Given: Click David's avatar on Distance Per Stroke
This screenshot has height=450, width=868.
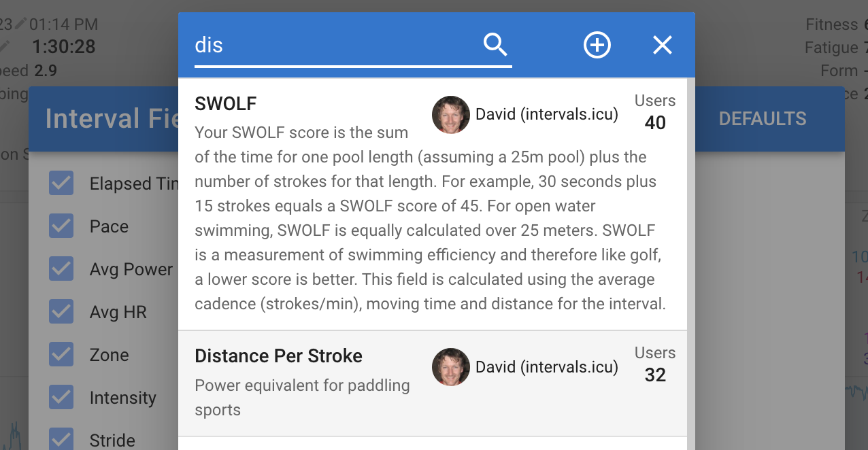Looking at the screenshot, I should click(451, 367).
